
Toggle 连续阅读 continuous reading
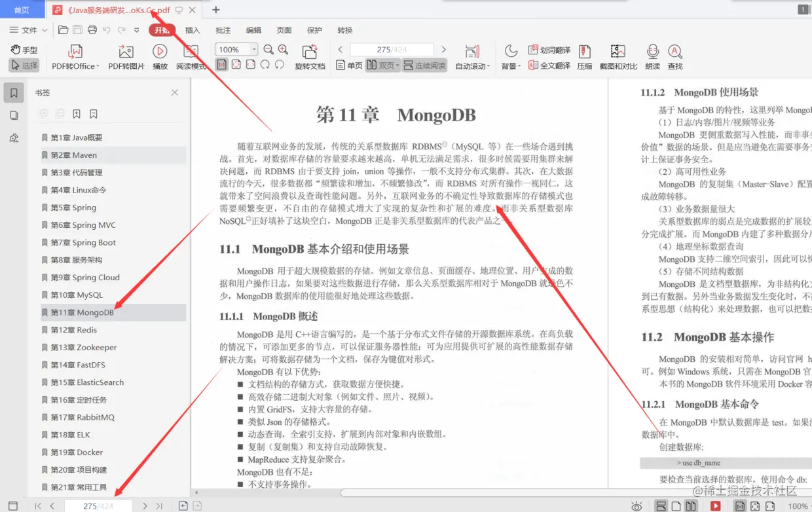click(x=424, y=65)
